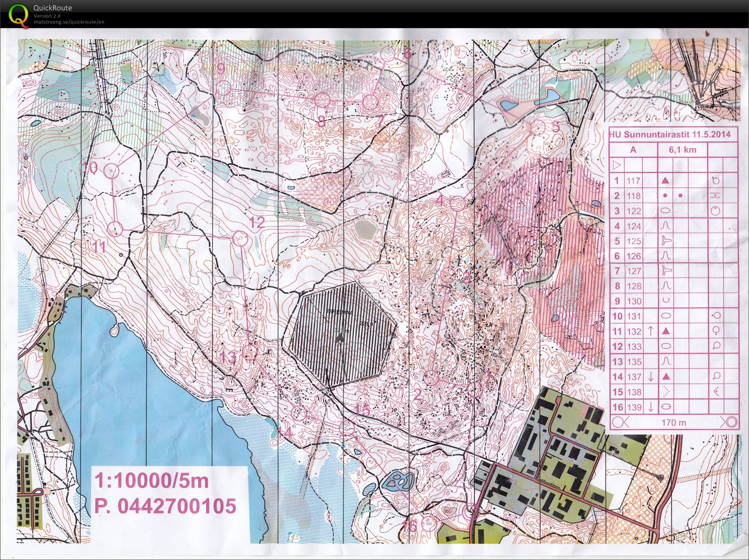Select control circle number 4
Viewport: 749px width, 560px height.
pos(458,203)
